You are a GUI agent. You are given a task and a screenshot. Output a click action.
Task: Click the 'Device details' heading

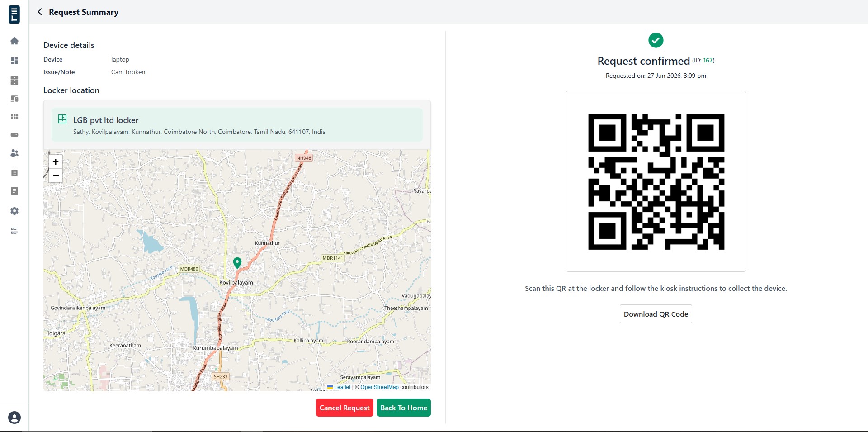click(x=69, y=45)
